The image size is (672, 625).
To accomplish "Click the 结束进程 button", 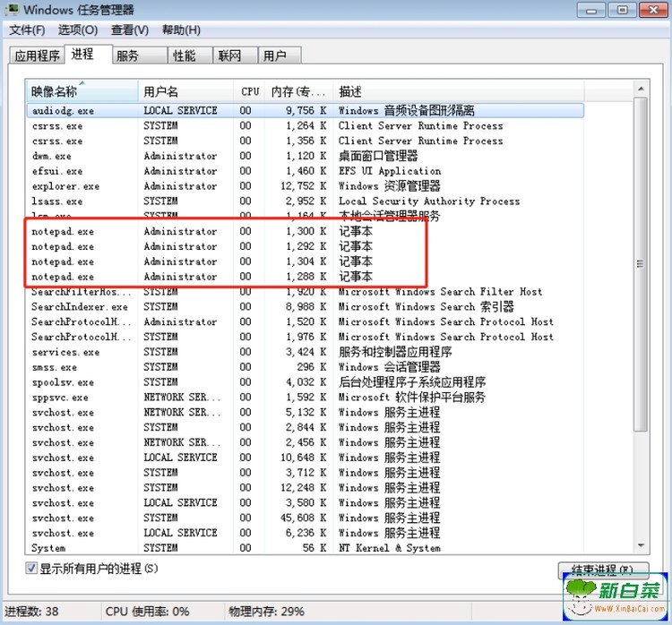I will [603, 569].
